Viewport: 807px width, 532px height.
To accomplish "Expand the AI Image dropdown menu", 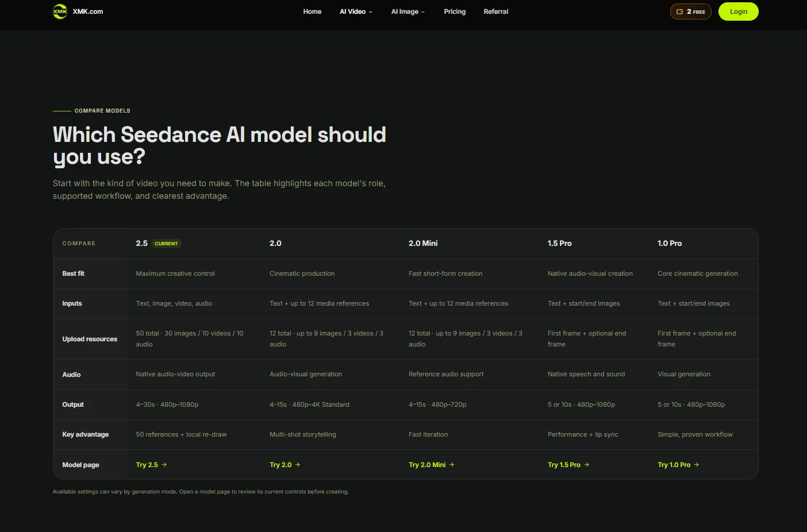I will pyautogui.click(x=408, y=11).
